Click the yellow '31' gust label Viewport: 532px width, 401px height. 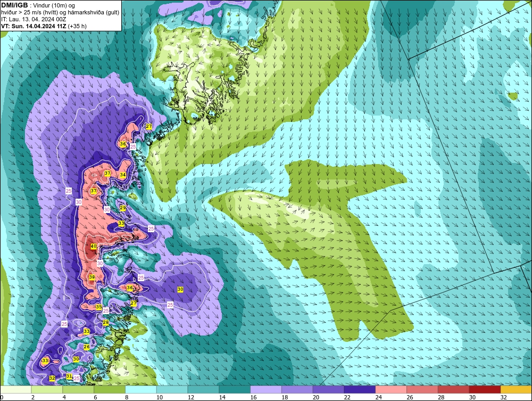(x=69, y=376)
